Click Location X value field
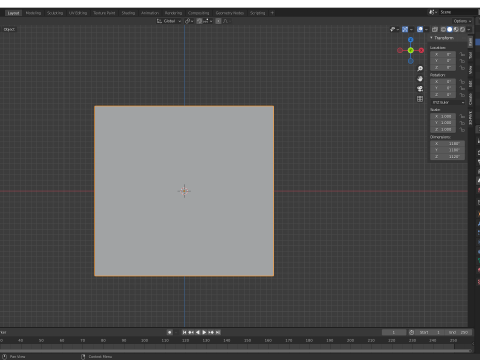480x360 pixels. pos(443,54)
